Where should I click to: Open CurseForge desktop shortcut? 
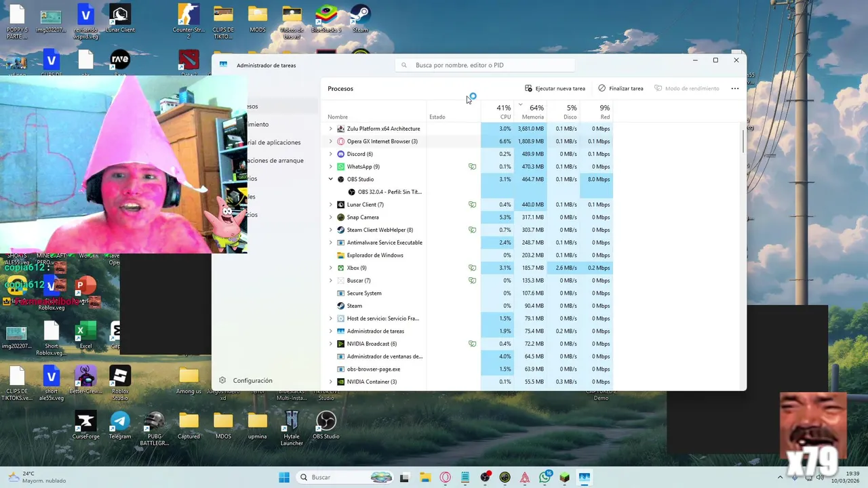85,426
